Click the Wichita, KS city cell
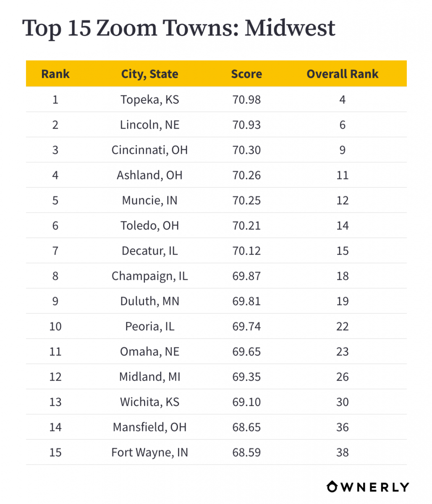 (x=150, y=402)
